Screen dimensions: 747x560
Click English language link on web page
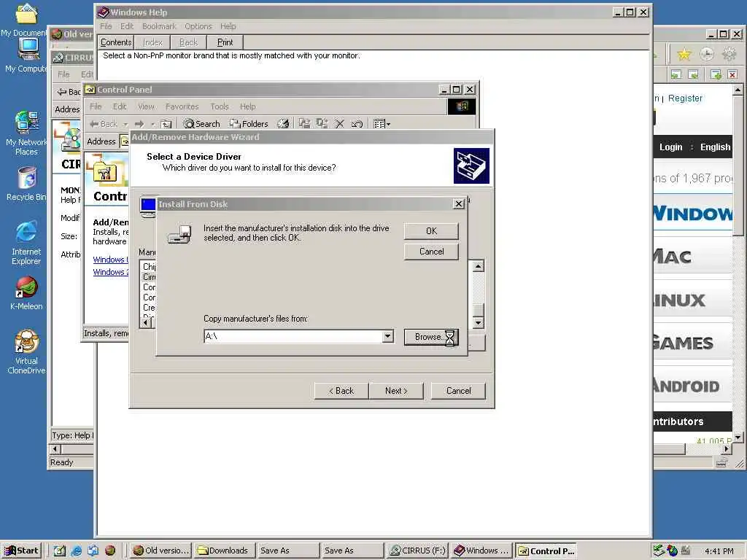[715, 147]
